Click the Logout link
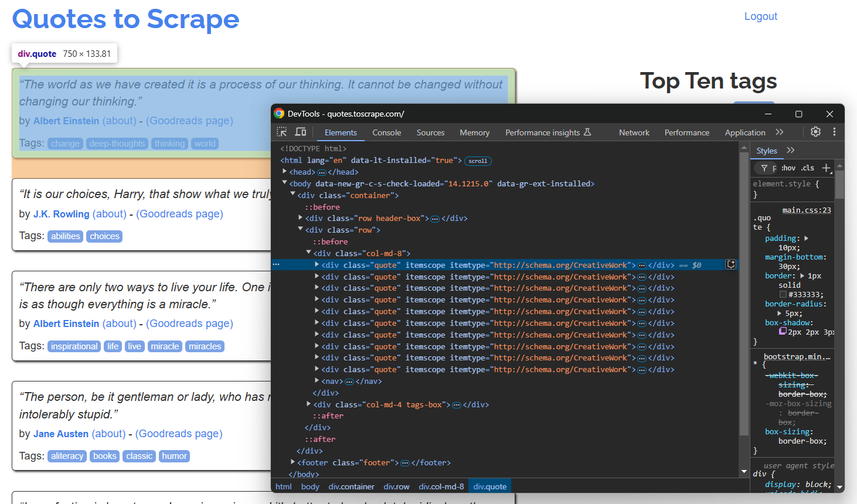The height and width of the screenshot is (504, 857). point(760,16)
